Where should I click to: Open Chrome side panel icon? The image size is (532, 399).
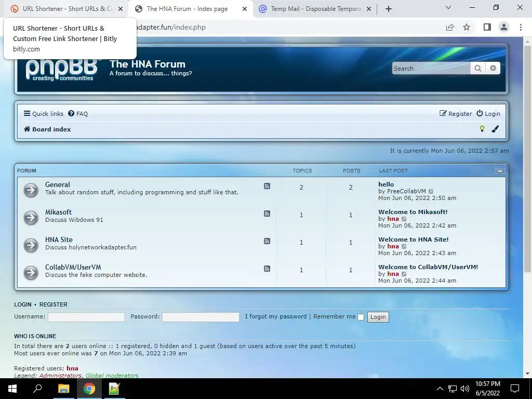[x=487, y=27]
